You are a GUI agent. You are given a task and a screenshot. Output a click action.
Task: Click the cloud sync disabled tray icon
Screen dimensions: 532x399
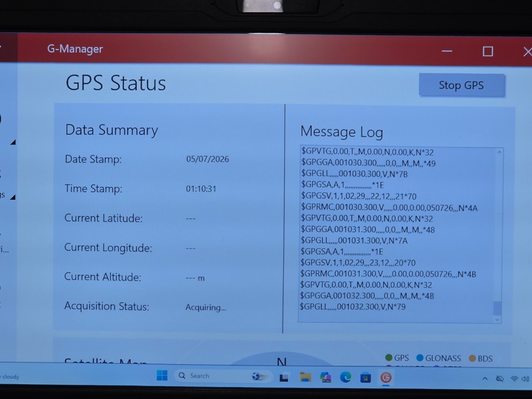click(x=499, y=379)
